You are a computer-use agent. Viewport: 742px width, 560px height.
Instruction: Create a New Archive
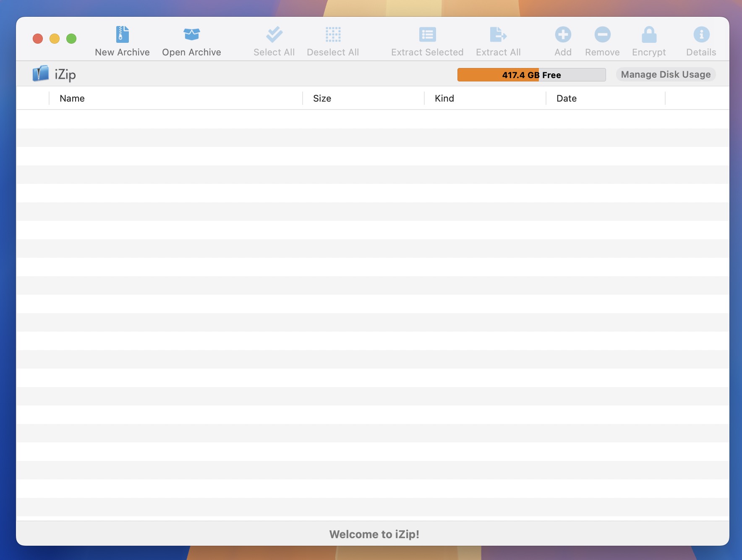tap(123, 40)
